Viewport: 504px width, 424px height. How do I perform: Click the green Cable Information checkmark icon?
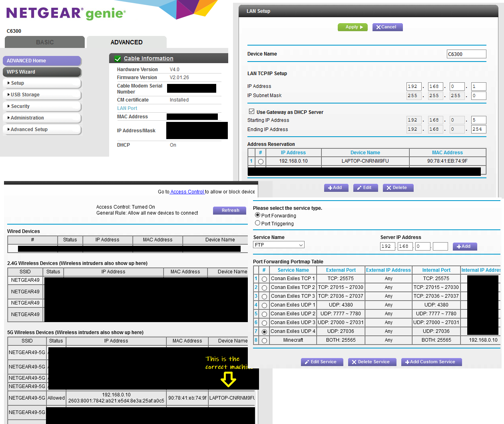pyautogui.click(x=118, y=59)
